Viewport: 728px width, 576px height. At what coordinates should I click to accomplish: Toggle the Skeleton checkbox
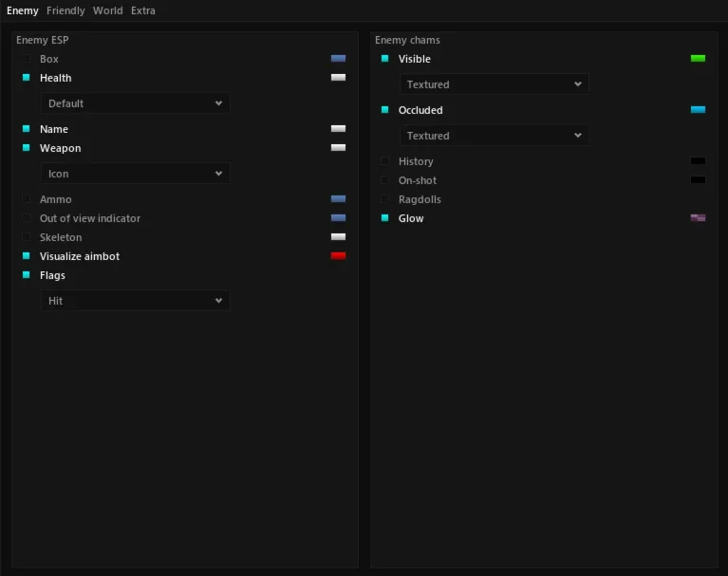pyautogui.click(x=26, y=236)
